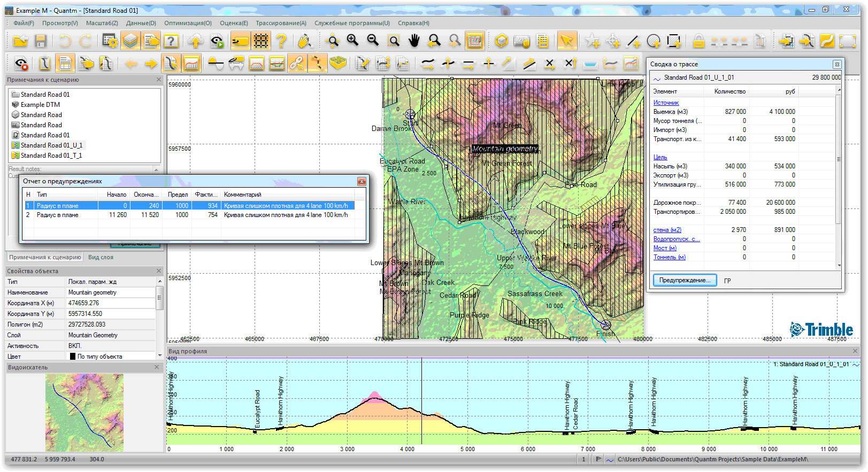Select the Zoom in tool
868x472 pixels.
353,41
